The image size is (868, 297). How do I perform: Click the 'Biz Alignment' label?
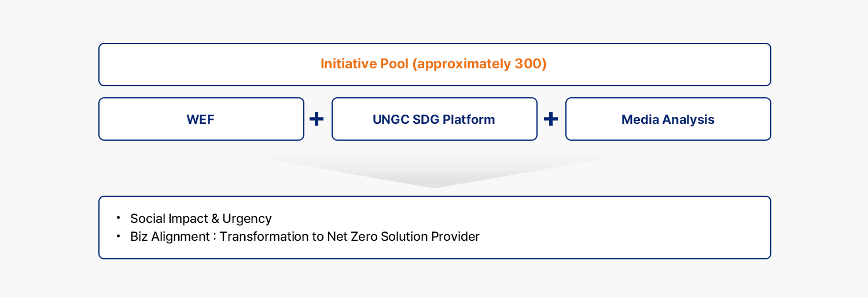tap(168, 236)
